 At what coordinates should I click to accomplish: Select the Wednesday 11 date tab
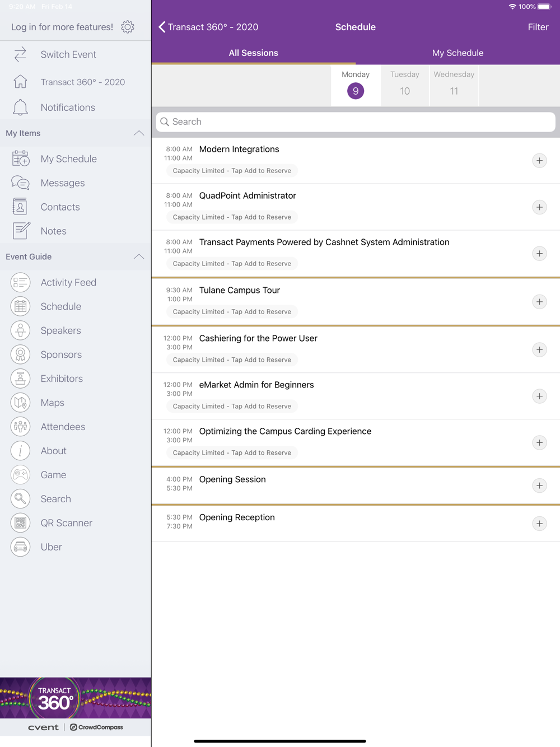[454, 85]
